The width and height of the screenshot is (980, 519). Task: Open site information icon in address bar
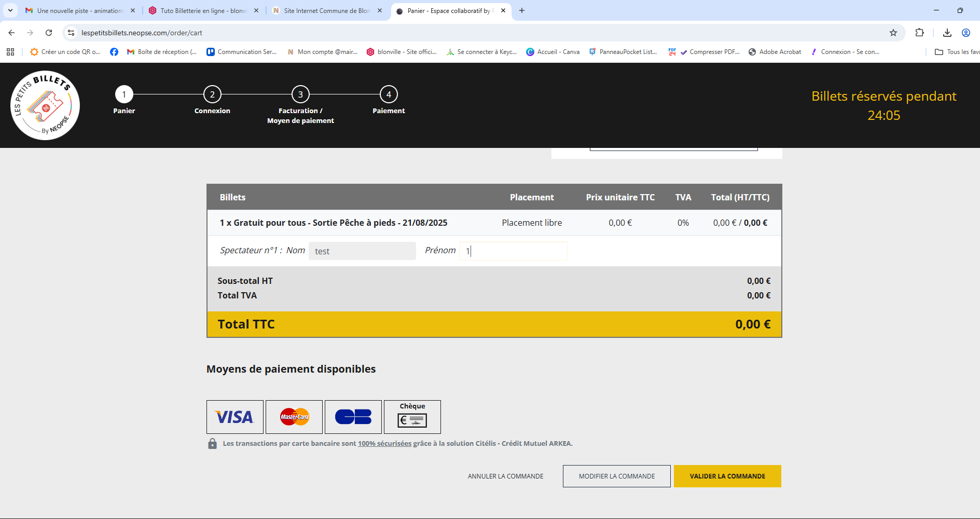click(x=71, y=33)
